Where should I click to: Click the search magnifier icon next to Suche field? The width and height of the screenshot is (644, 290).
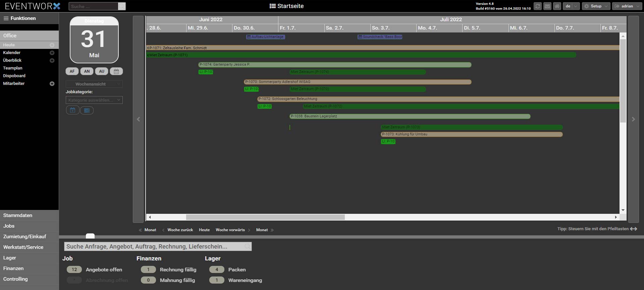[x=122, y=6]
